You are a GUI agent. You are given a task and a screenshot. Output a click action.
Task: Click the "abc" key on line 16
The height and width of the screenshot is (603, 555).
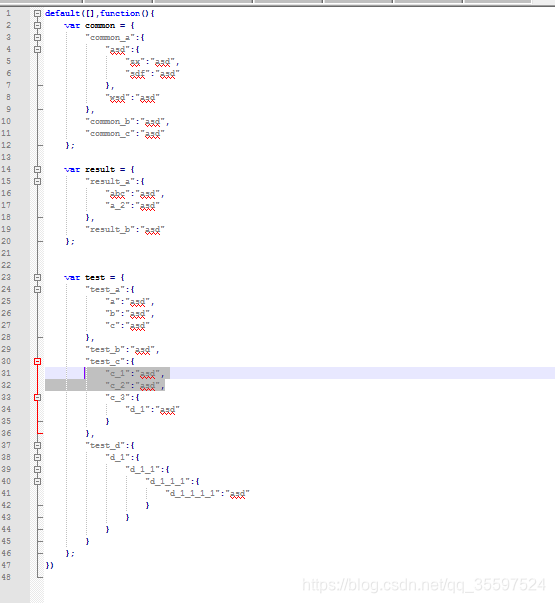click(x=117, y=193)
